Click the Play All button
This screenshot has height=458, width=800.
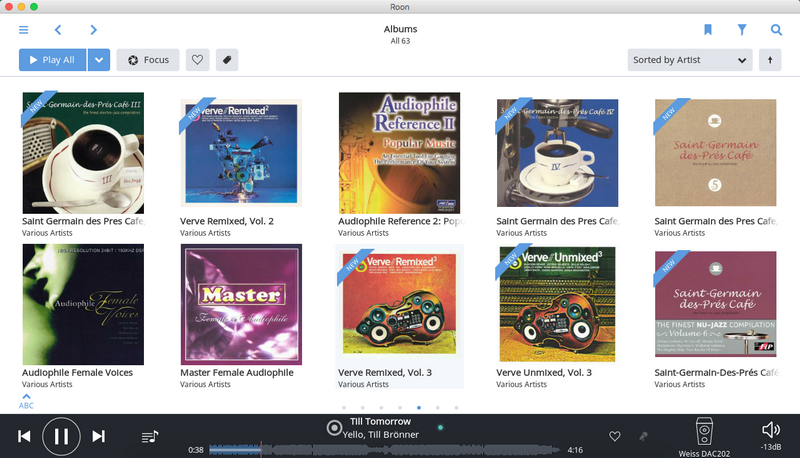pos(52,60)
